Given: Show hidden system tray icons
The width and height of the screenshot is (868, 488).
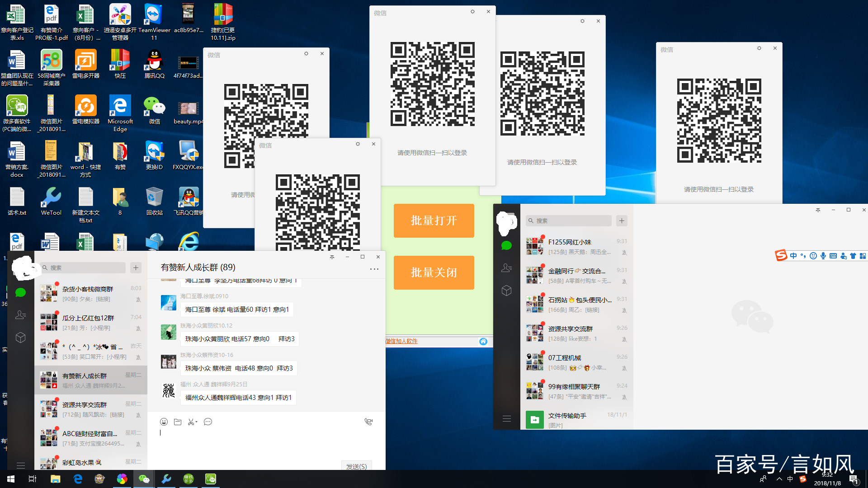Looking at the screenshot, I should (779, 479).
